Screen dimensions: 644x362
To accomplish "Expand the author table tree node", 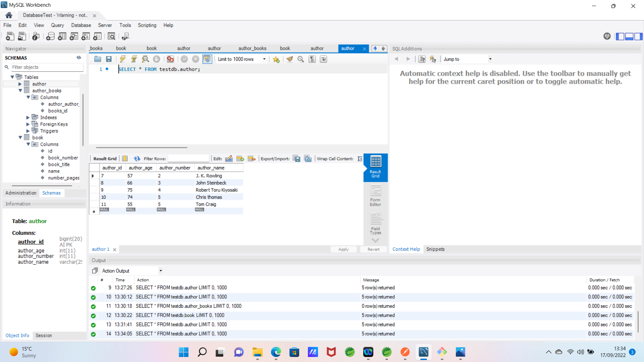I will (x=20, y=84).
